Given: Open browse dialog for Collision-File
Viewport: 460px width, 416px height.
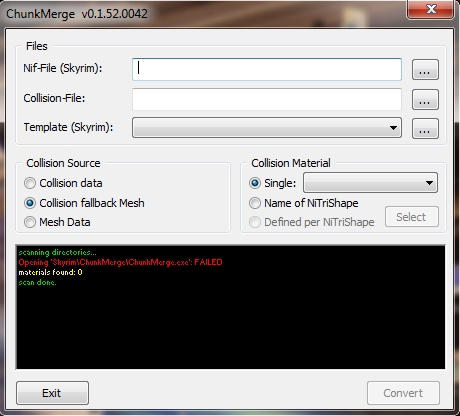Looking at the screenshot, I should click(425, 99).
